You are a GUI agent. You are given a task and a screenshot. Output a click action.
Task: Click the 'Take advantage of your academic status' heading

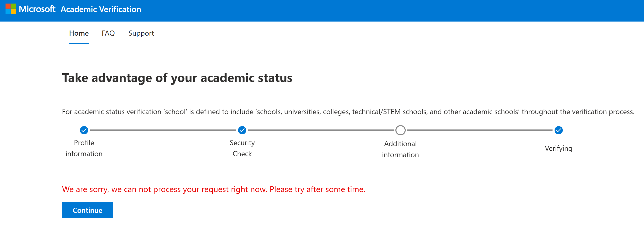click(x=177, y=78)
